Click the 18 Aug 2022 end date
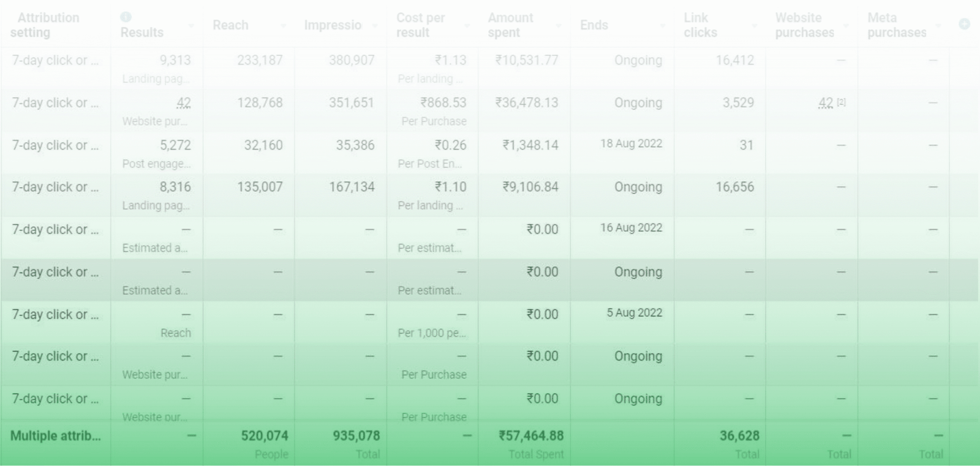 coord(631,143)
